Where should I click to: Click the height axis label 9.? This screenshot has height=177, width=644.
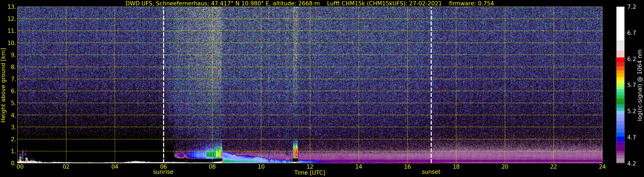tap(13, 55)
